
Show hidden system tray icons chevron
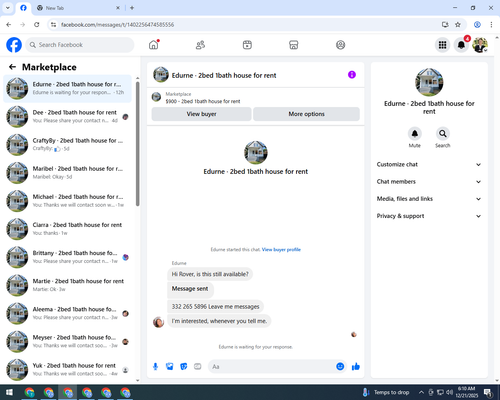(x=421, y=392)
